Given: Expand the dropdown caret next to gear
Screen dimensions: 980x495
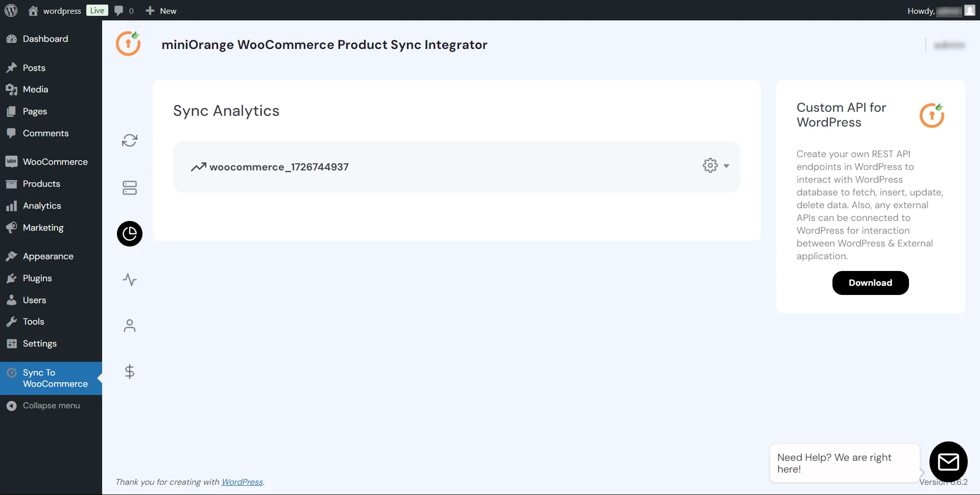Looking at the screenshot, I should tap(726, 166).
